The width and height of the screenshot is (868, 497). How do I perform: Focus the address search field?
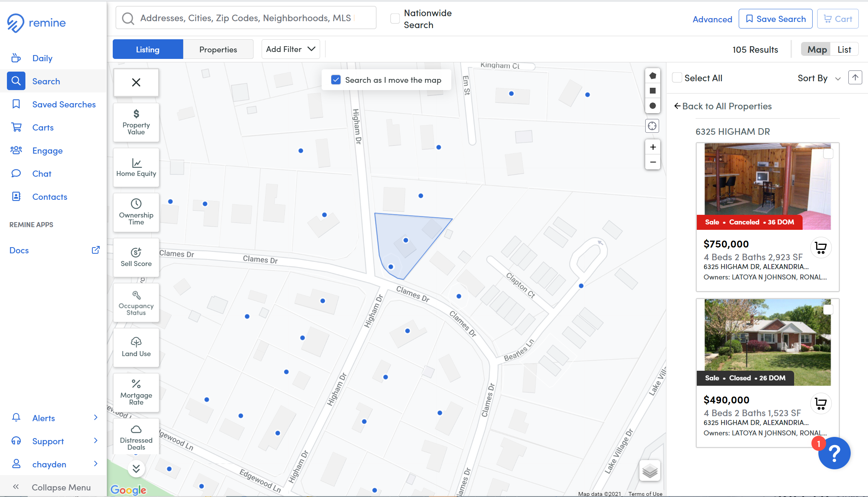pos(246,18)
